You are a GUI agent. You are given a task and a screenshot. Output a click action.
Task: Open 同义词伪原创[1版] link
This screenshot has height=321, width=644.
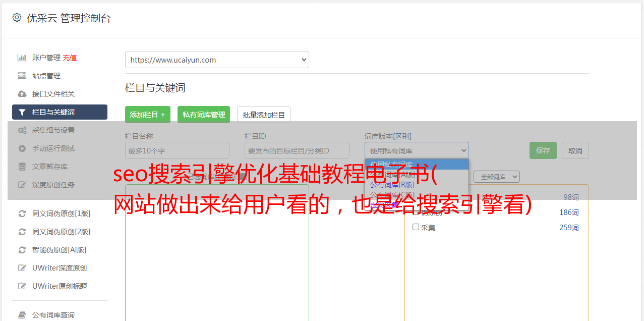pyautogui.click(x=62, y=213)
